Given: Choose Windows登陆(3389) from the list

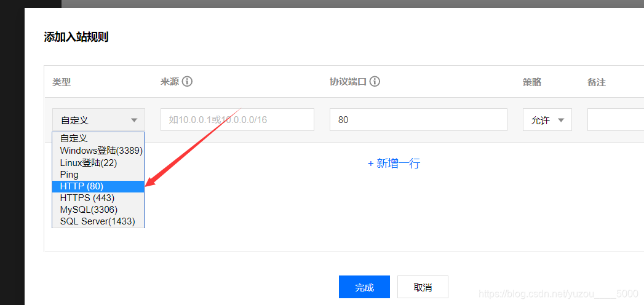Looking at the screenshot, I should point(98,151).
